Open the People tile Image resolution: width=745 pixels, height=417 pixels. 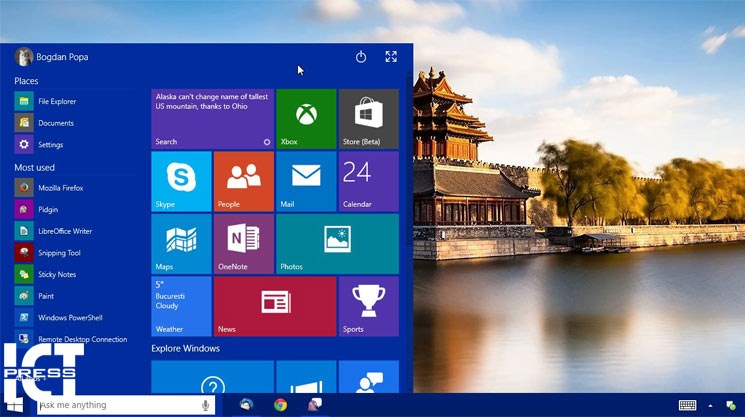[243, 181]
